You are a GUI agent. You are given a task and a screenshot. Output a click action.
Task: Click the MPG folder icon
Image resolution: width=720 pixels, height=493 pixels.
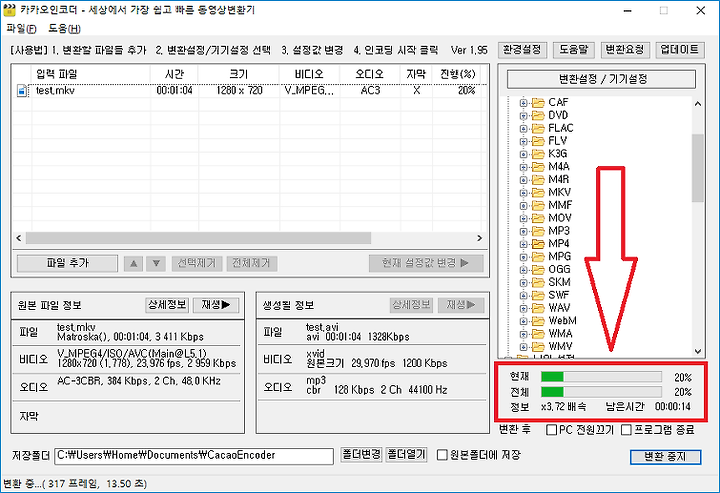(538, 257)
